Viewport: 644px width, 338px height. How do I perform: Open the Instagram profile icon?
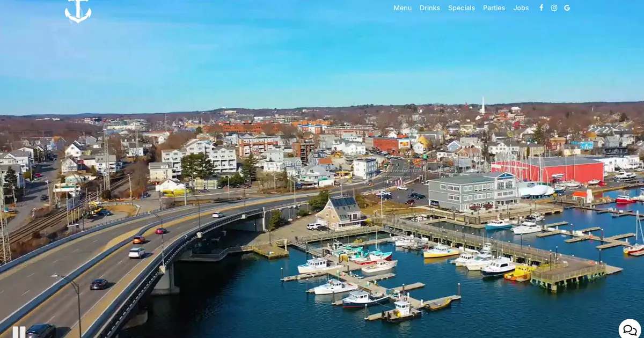point(554,8)
